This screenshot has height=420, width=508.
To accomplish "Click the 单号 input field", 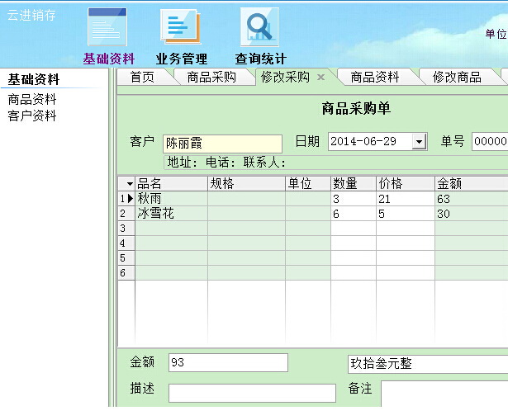I will [x=490, y=141].
